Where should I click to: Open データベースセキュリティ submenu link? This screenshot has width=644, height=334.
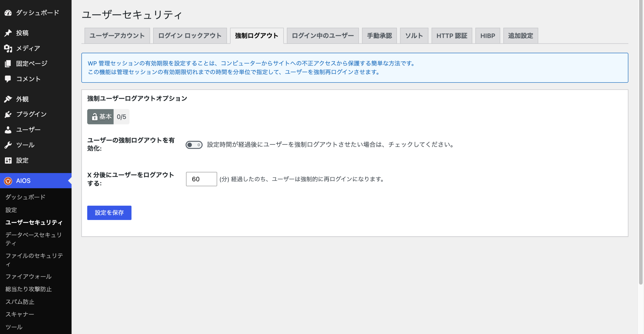pos(34,239)
